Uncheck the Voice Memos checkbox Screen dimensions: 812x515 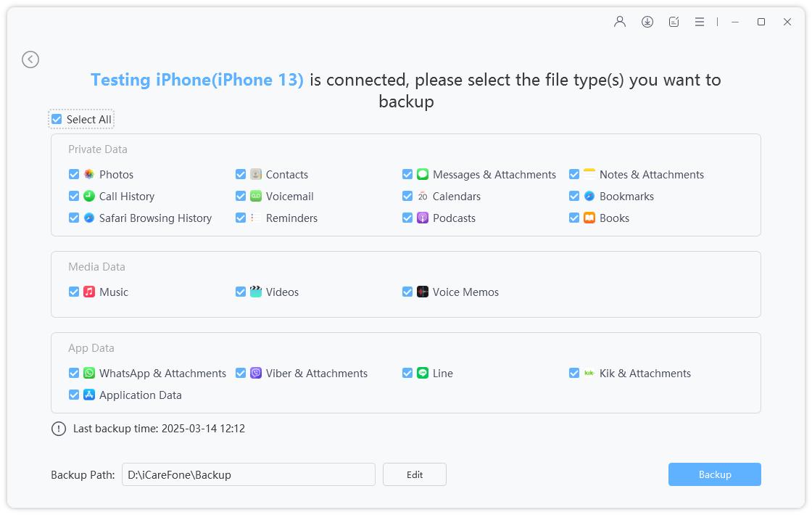pyautogui.click(x=407, y=292)
